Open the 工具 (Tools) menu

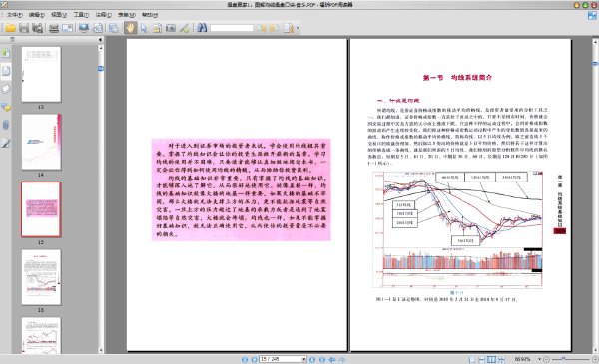tap(81, 15)
